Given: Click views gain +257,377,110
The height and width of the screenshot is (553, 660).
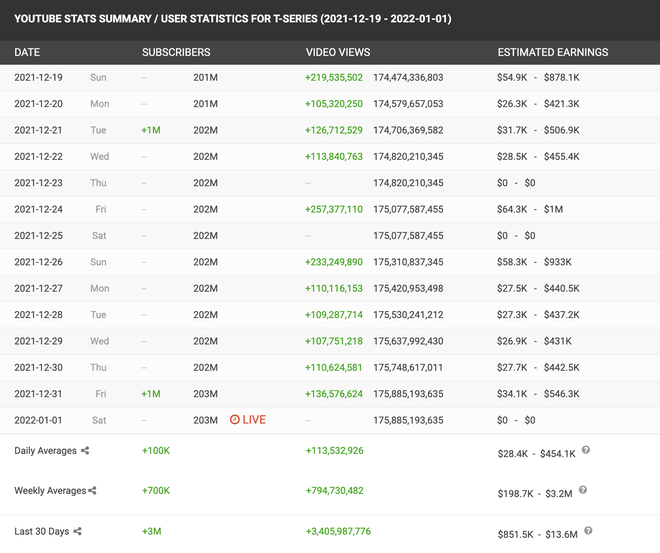Looking at the screenshot, I should 334,210.
